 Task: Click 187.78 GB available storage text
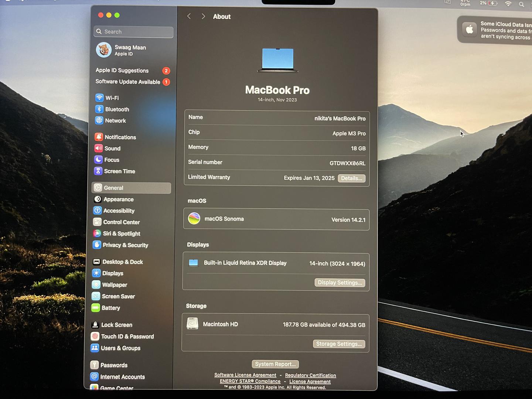[324, 325]
